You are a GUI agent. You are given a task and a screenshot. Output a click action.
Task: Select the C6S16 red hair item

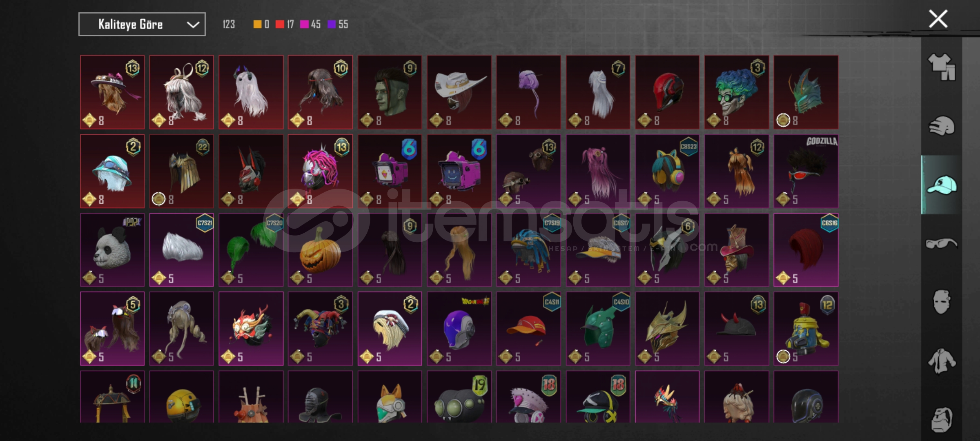click(x=806, y=250)
